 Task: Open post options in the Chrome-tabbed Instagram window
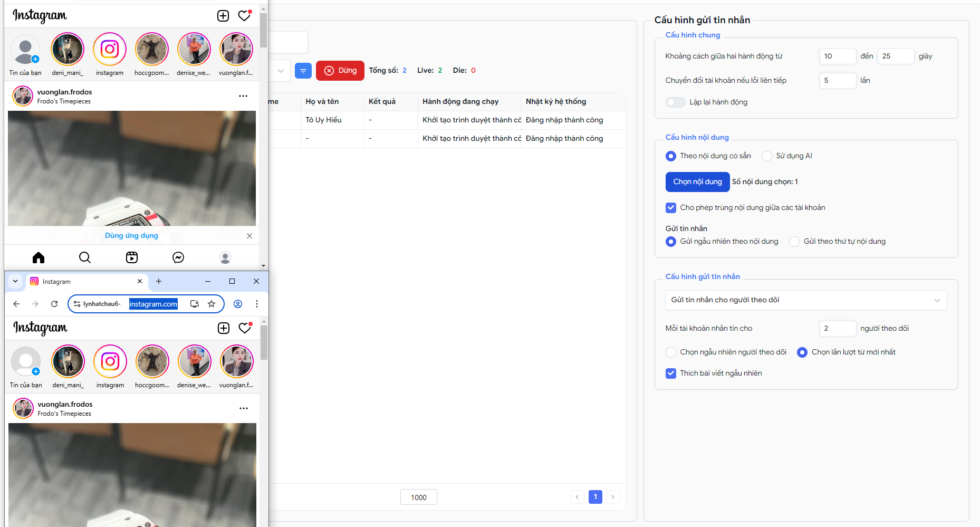pyautogui.click(x=244, y=408)
